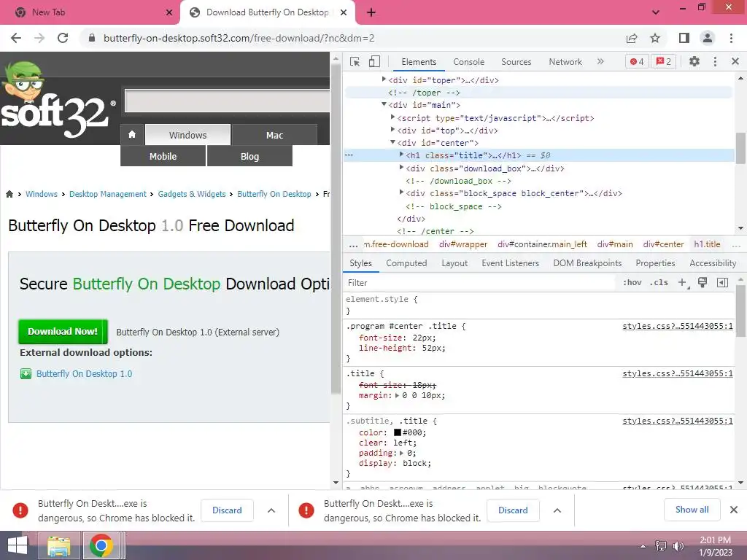Screen dimensions: 747x560
Task: Switch to Console tab
Action: [468, 62]
